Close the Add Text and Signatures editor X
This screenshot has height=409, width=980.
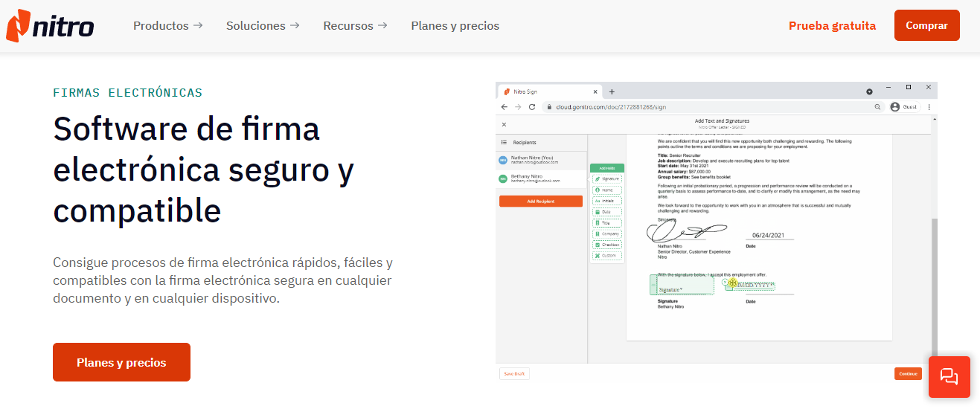click(504, 125)
